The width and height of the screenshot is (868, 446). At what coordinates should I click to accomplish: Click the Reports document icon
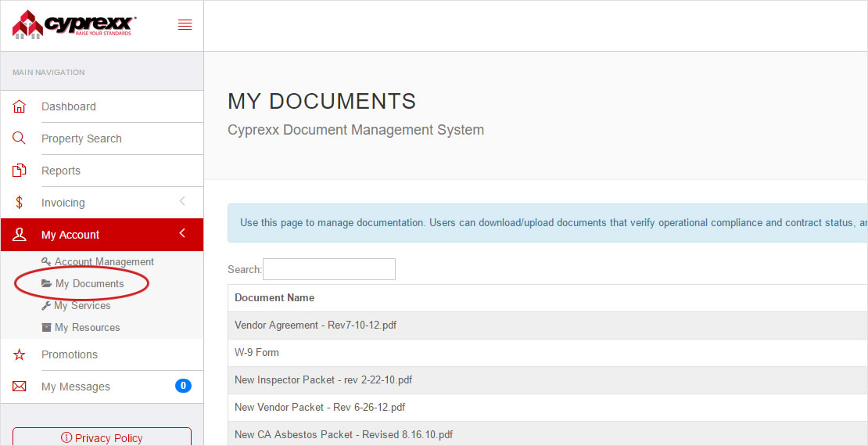pos(20,171)
